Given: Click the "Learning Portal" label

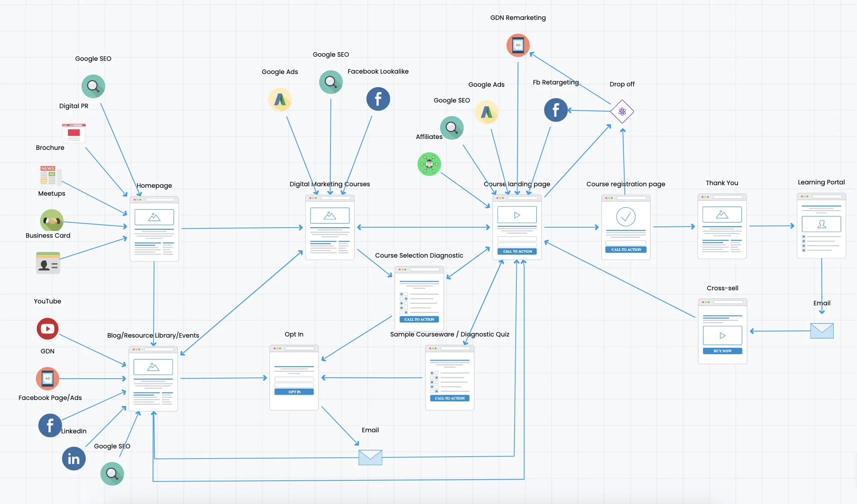Looking at the screenshot, I should (x=821, y=182).
